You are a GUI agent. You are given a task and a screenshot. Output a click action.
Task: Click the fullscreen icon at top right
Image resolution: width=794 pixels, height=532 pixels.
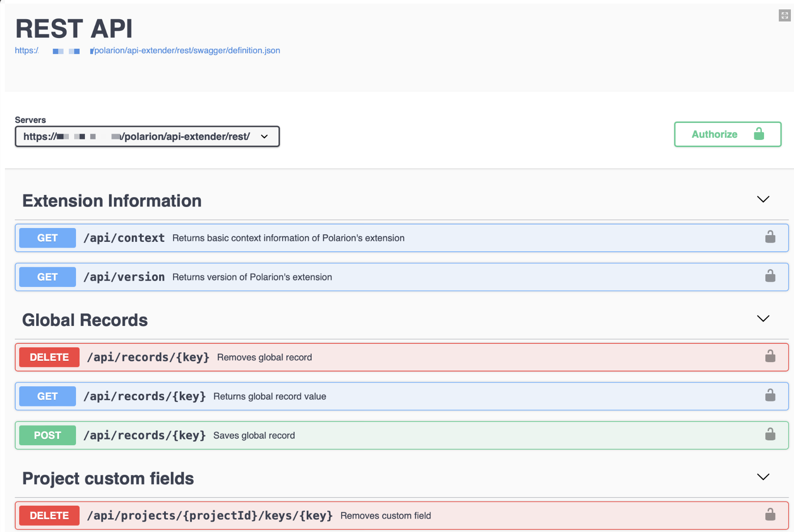coord(785,16)
